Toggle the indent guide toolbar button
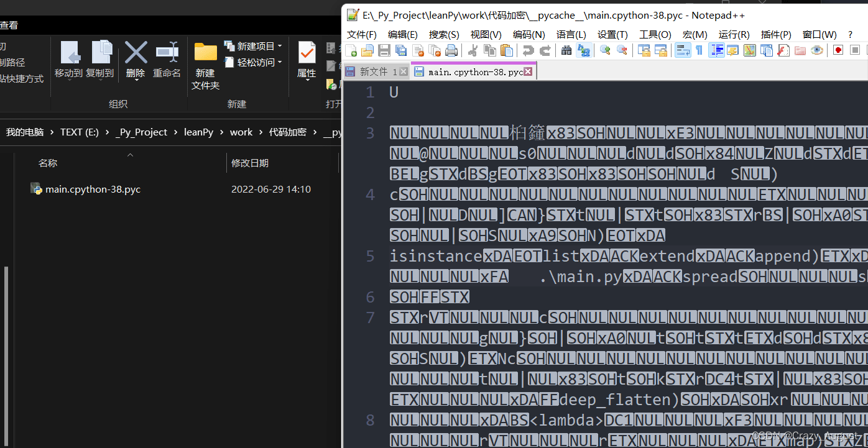The width and height of the screenshot is (868, 448). pos(716,50)
